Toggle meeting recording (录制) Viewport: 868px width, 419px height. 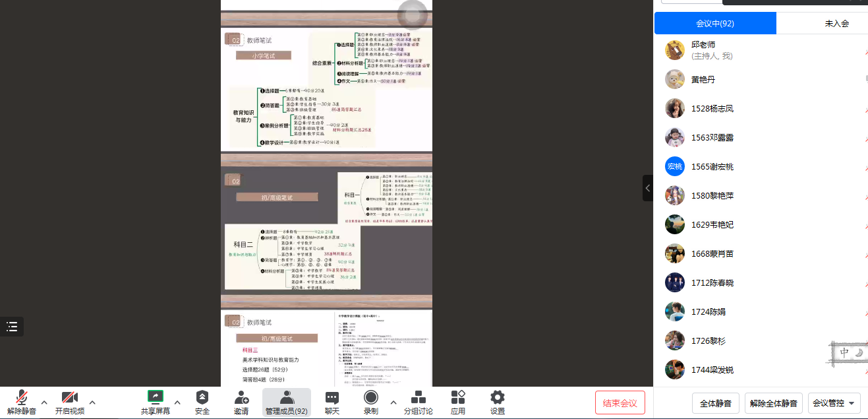371,397
